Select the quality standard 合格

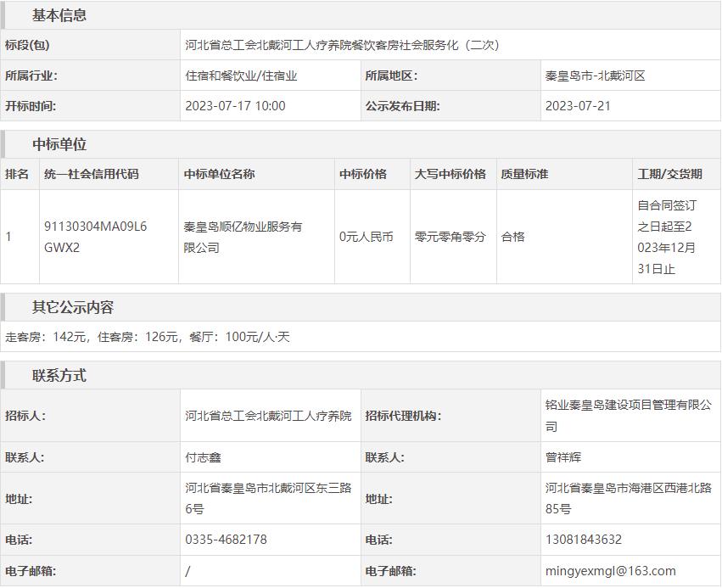click(513, 237)
